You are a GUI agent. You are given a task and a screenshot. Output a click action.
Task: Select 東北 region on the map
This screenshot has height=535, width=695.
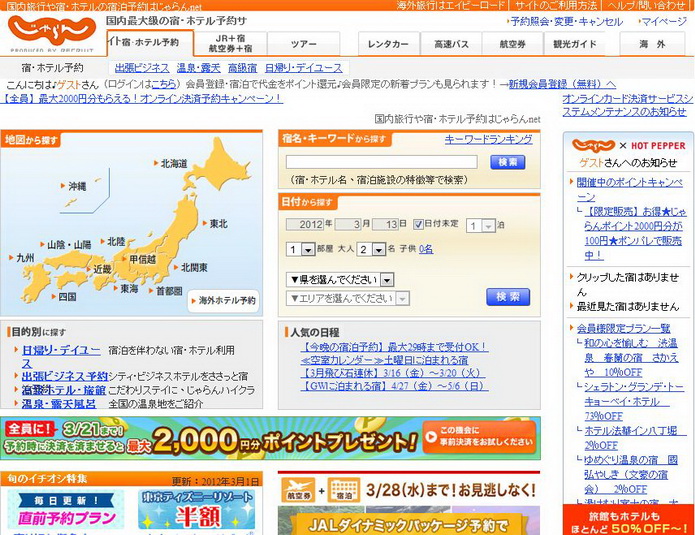219,223
